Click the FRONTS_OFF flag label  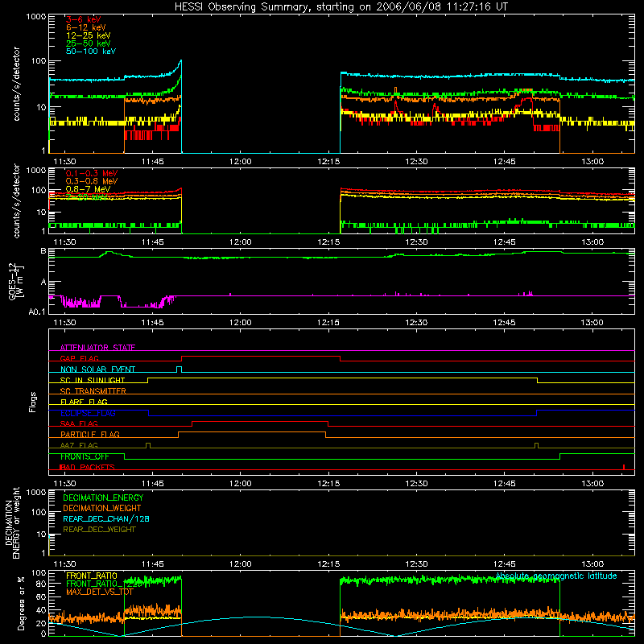(x=85, y=456)
